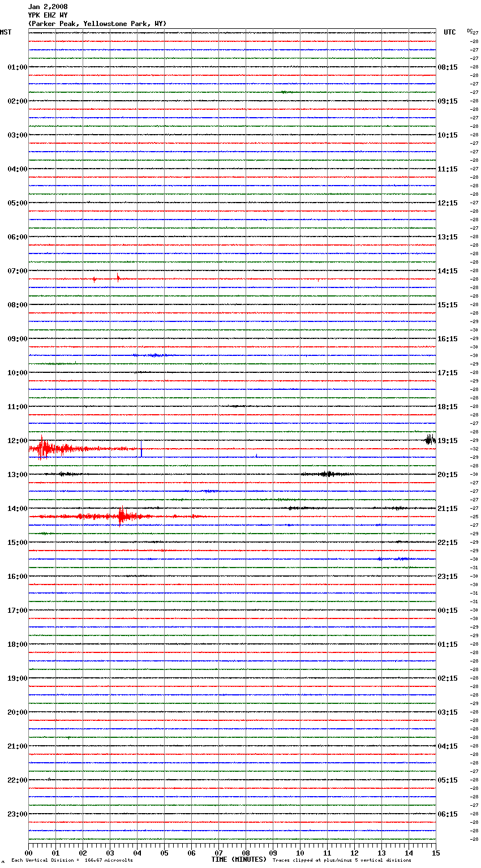This screenshot has width=481, height=868.
Task: Click the "19:15" UTC time label
Action: (x=448, y=441)
